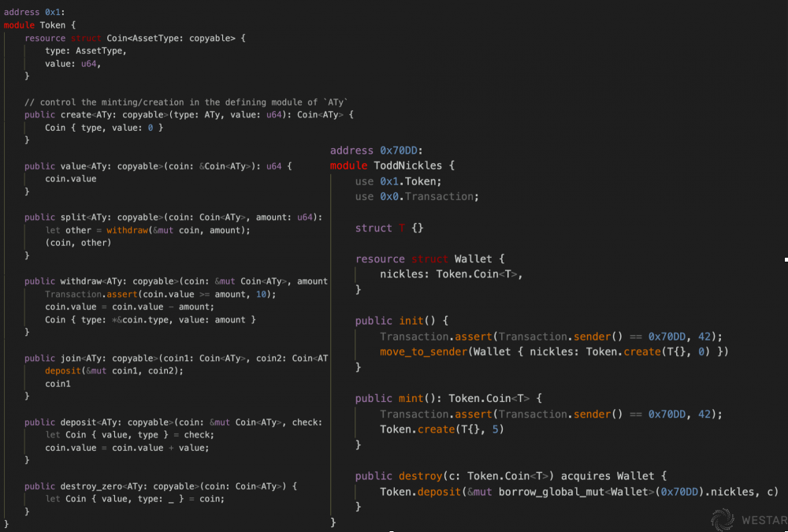Click the "value: u64," field line
The image size is (788, 532).
point(72,64)
